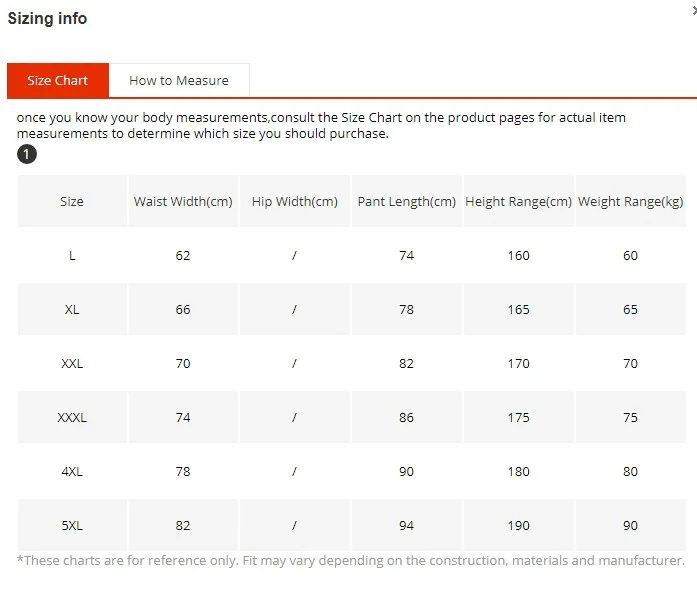Click the numbered 1 circle badge
The image size is (697, 607).
[x=27, y=154]
